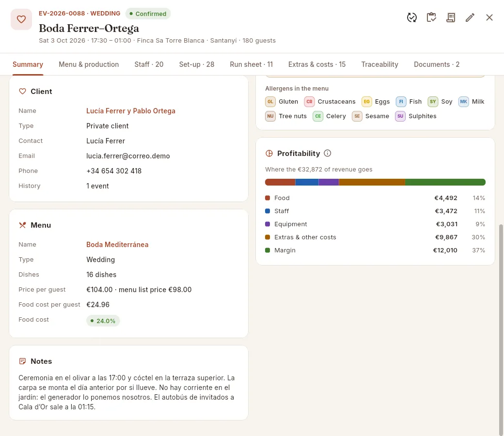Click the Private client type value
Image resolution: width=504 pixels, height=436 pixels.
coord(108,126)
